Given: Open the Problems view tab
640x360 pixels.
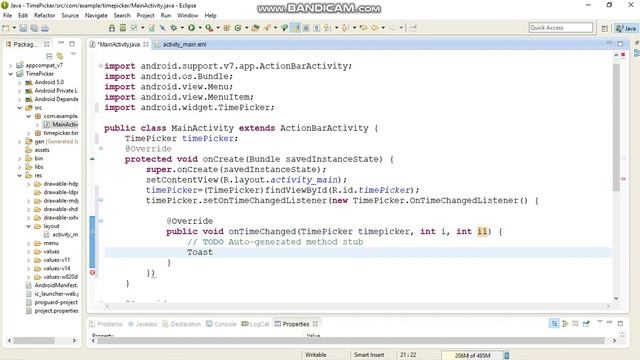Looking at the screenshot, I should point(106,324).
